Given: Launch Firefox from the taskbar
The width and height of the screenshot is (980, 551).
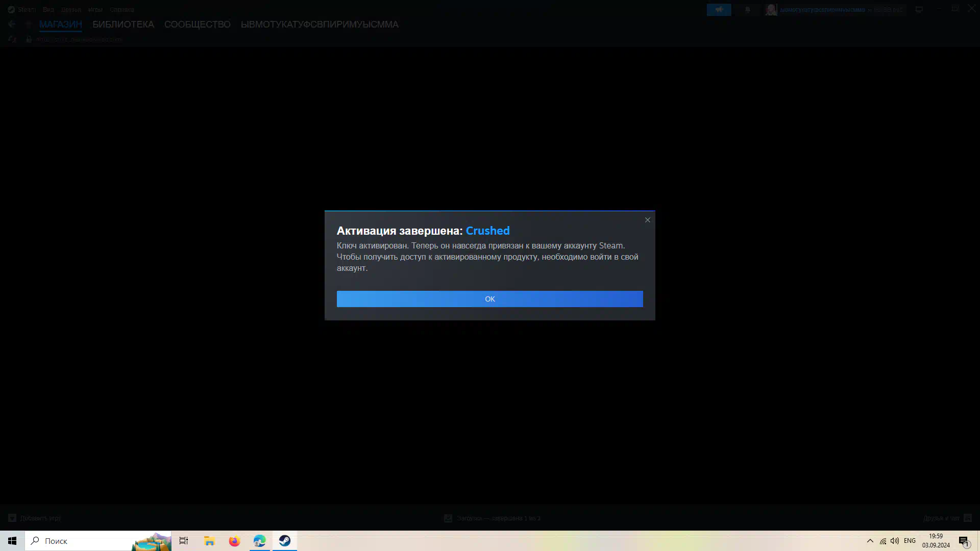Looking at the screenshot, I should point(234,541).
